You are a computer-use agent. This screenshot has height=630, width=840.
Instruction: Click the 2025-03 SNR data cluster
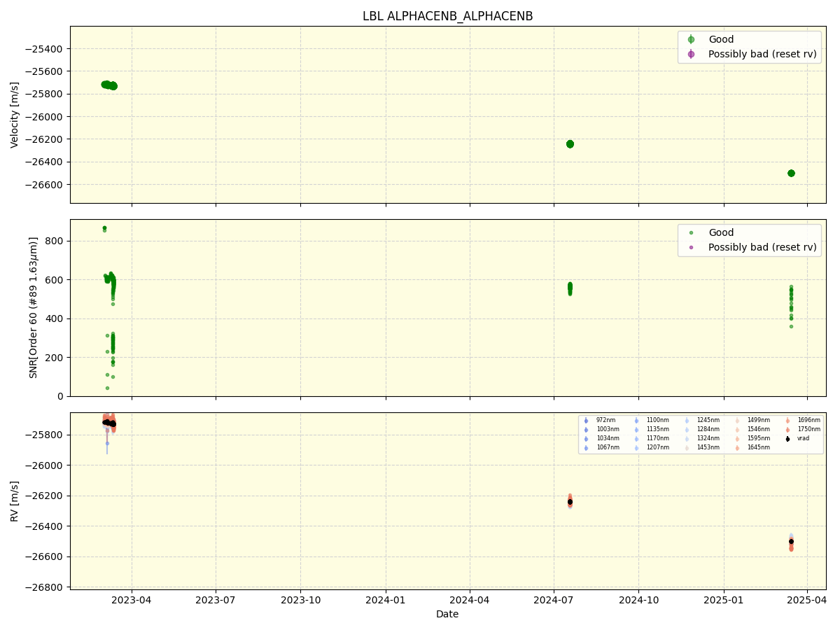[x=791, y=306]
